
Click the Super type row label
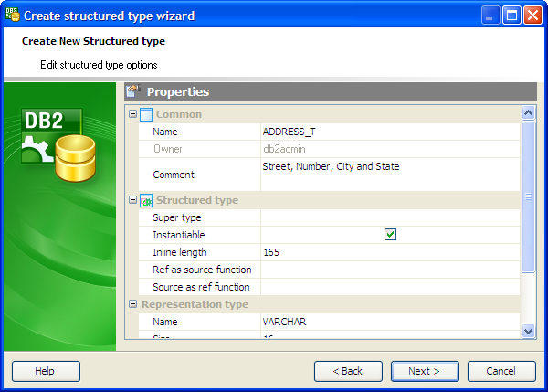tap(177, 217)
